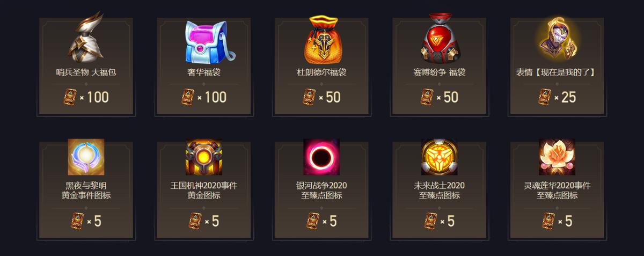644x256 pixels.
Task: Click the ×25 price under 表情【现在是我的了】
Action: 557,97
